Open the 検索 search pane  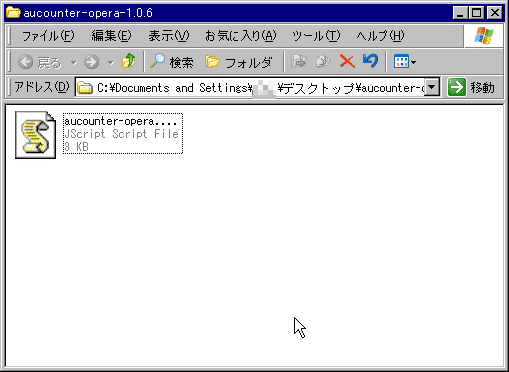click(172, 62)
